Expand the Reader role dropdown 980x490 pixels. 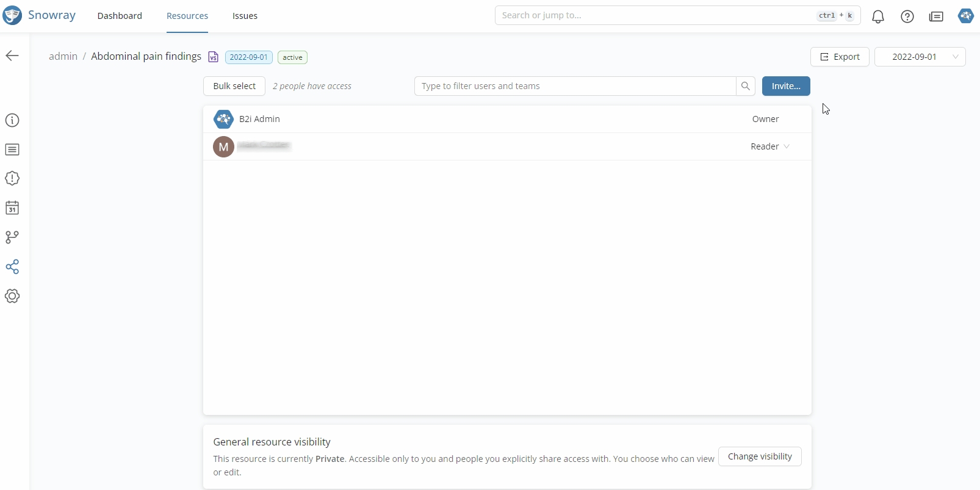(770, 146)
